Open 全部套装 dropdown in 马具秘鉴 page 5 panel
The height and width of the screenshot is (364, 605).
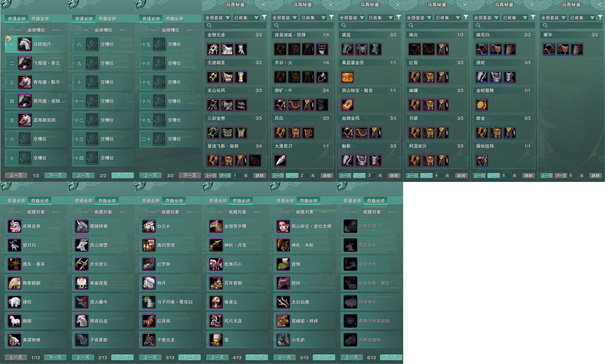486,18
